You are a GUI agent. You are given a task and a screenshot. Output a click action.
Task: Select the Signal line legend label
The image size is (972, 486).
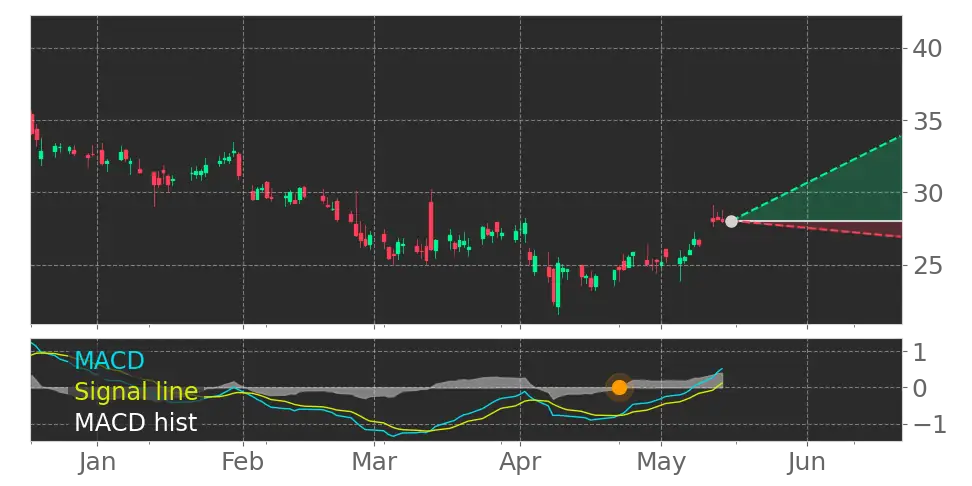click(136, 392)
